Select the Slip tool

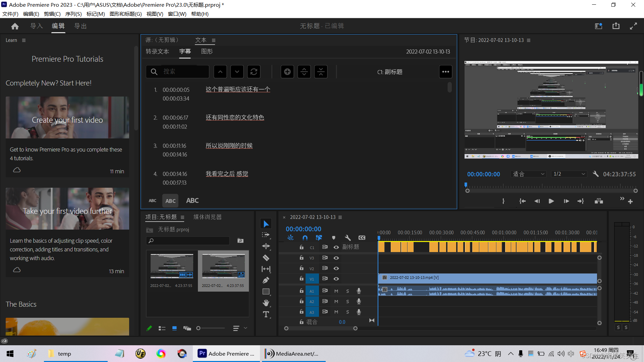click(266, 269)
